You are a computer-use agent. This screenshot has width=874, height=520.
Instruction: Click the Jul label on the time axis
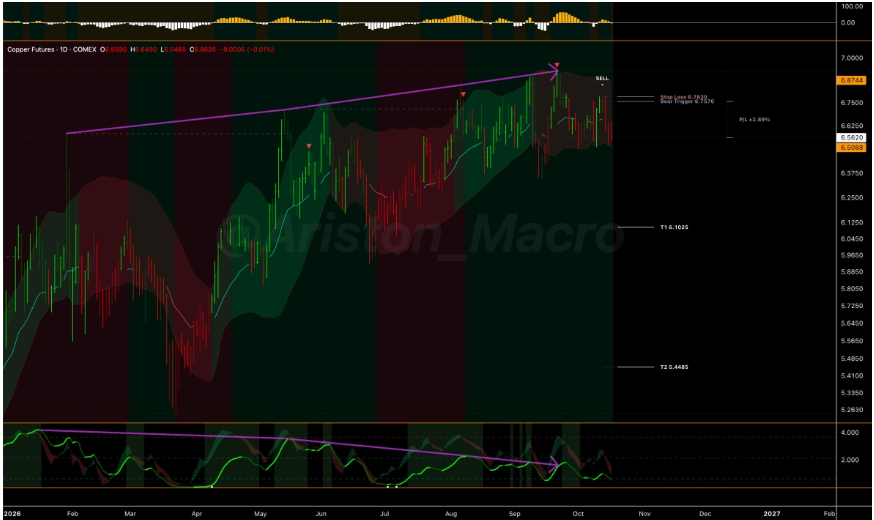385,513
